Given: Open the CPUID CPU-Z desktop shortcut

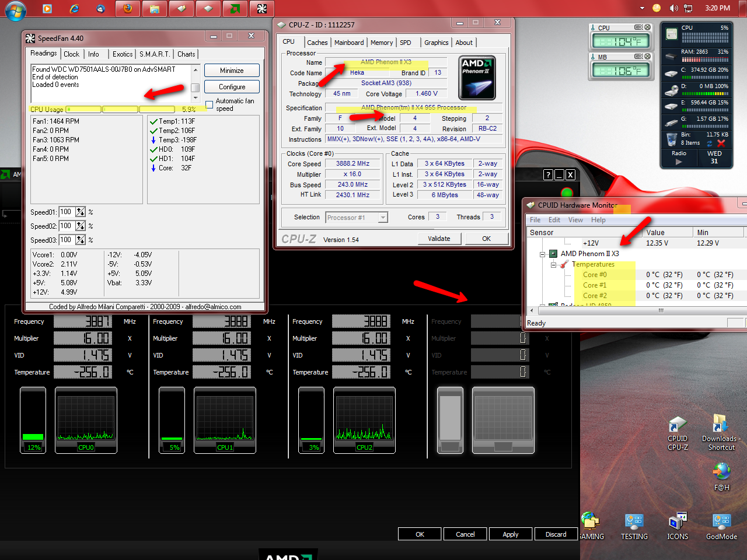Looking at the screenshot, I should tap(678, 433).
